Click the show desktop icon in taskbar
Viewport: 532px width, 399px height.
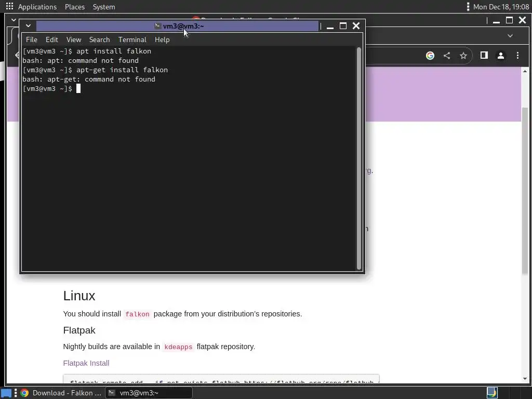coord(6,393)
